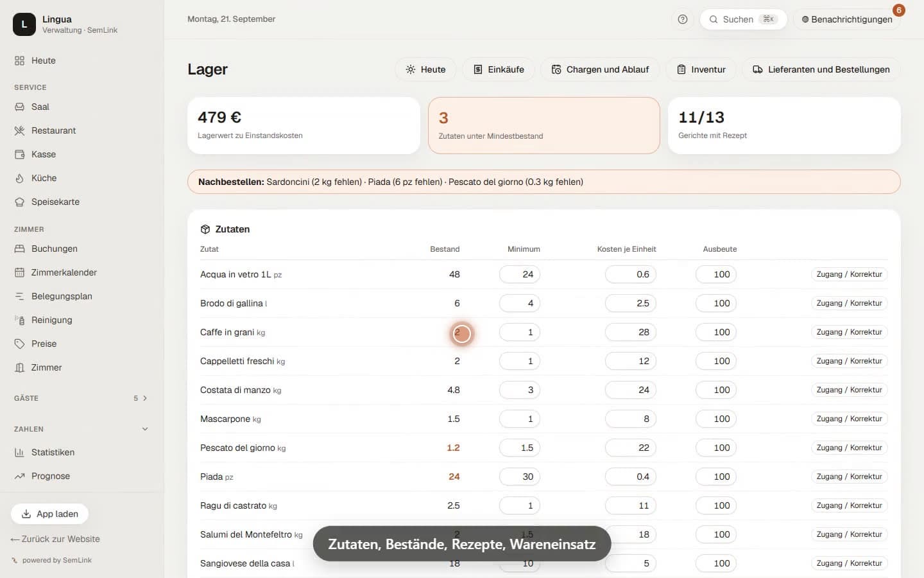Open the Benachrichtigungen button
Viewport: 924px width, 578px height.
(847, 19)
